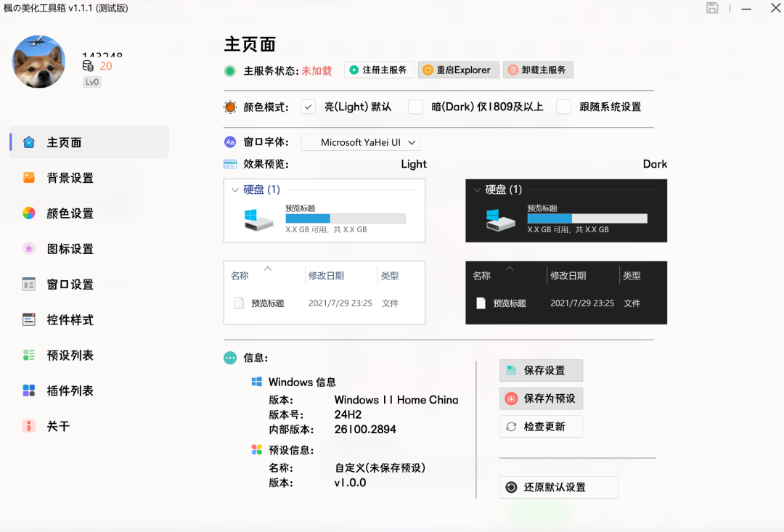Open 颜色设置 sidebar page

tap(89, 213)
